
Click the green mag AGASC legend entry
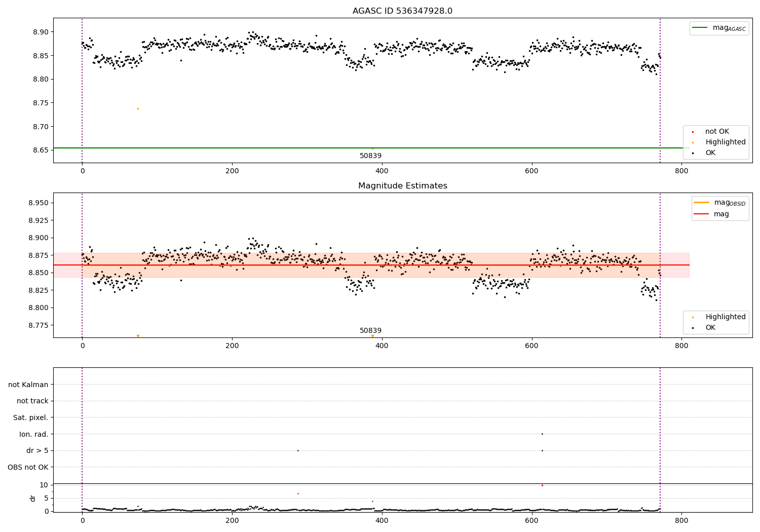pyautogui.click(x=718, y=28)
